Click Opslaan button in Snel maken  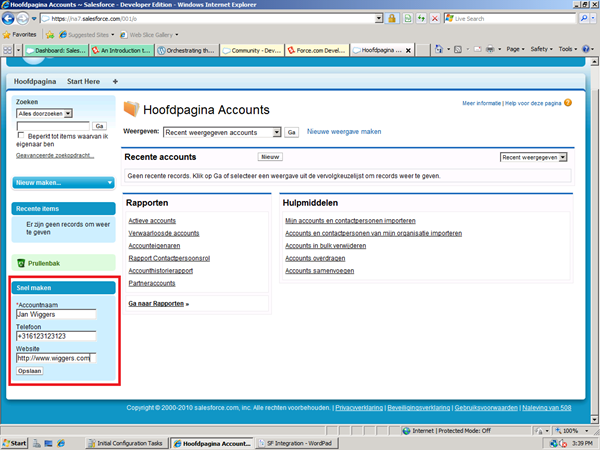29,371
